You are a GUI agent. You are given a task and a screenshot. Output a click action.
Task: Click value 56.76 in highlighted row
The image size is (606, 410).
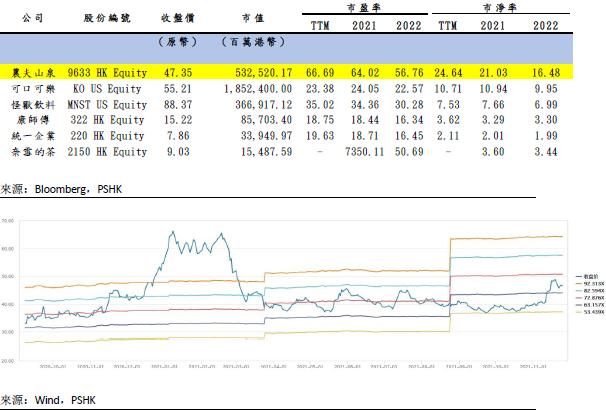[409, 73]
